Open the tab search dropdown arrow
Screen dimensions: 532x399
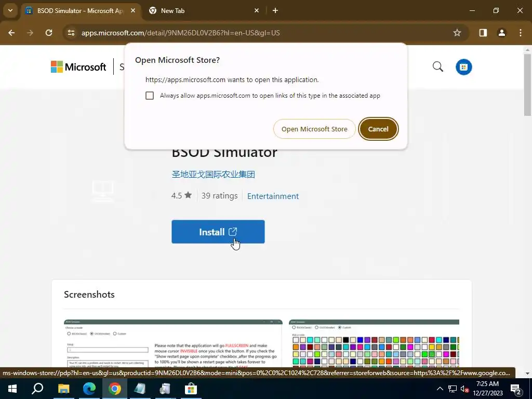10,10
